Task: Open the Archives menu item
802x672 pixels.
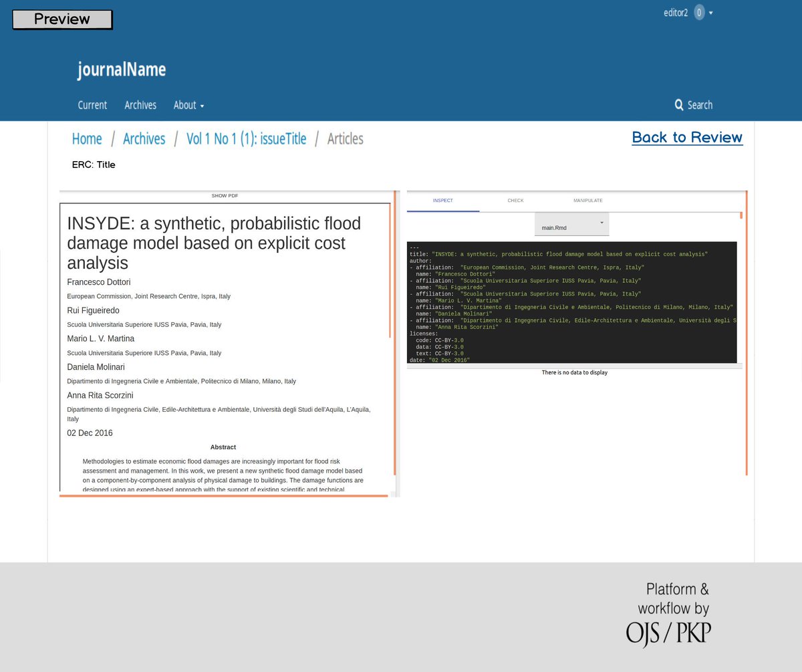Action: (x=140, y=105)
